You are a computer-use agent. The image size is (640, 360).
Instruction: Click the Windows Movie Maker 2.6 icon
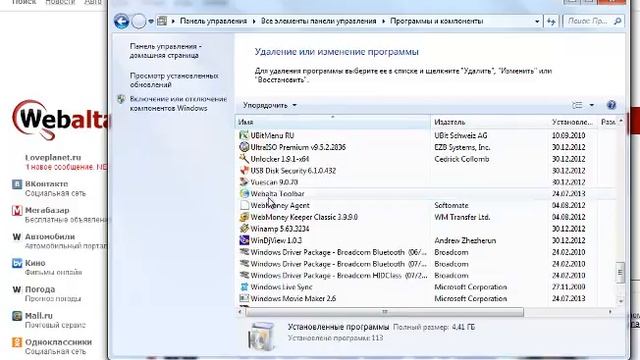(x=244, y=299)
